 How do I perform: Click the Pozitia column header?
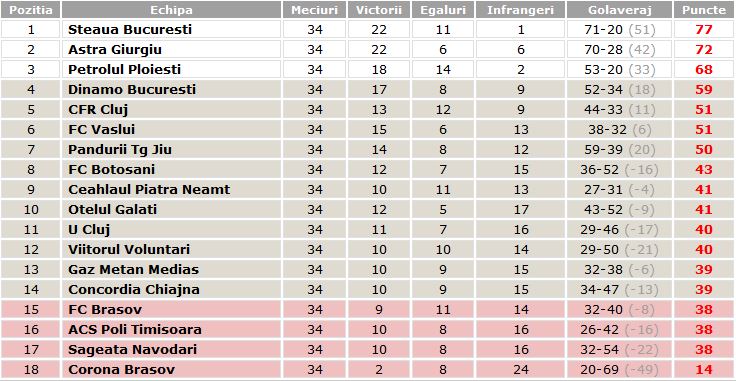[x=31, y=10]
